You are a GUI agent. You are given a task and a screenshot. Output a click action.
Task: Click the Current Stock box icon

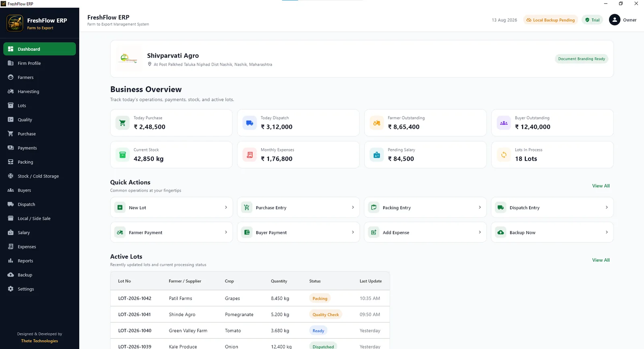[122, 155]
